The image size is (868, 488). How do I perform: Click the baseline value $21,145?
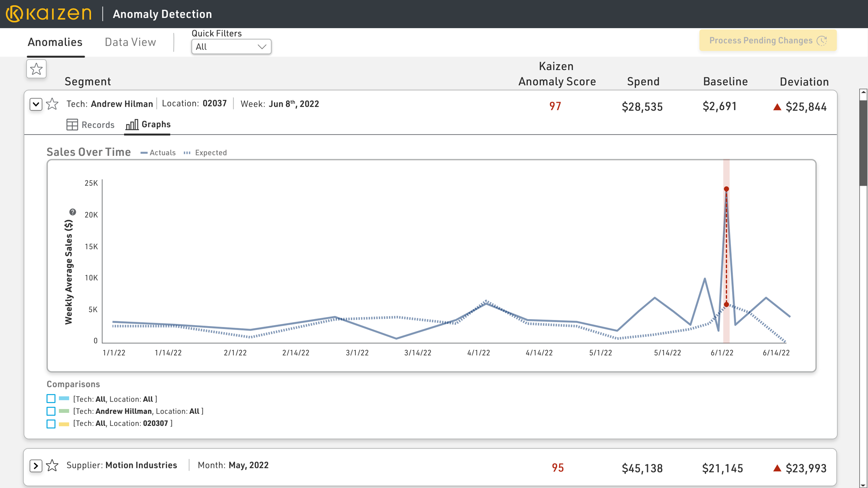(723, 468)
